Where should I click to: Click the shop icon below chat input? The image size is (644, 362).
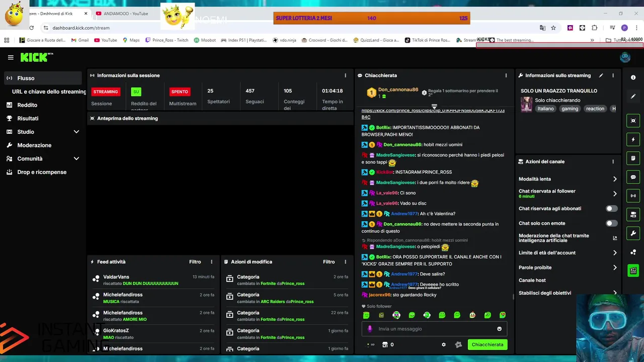coord(385,344)
